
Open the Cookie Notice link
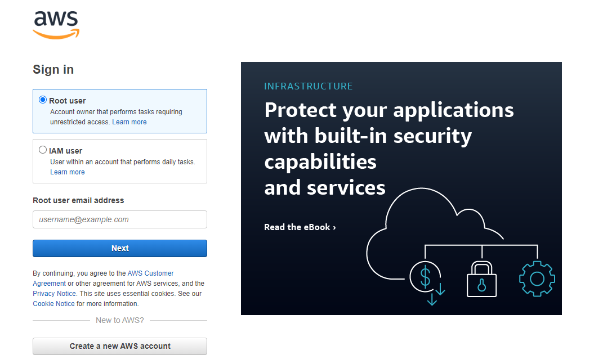point(54,304)
